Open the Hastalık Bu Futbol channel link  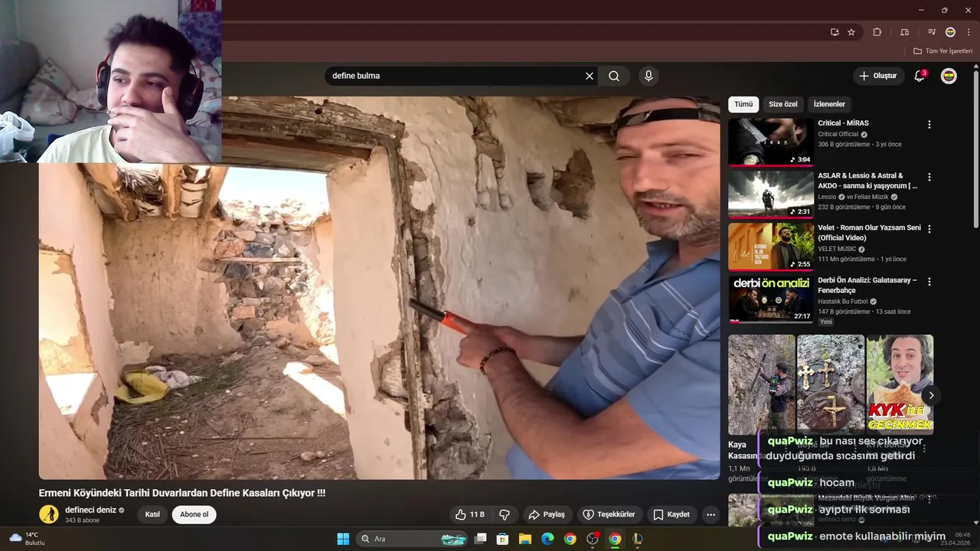[842, 302]
